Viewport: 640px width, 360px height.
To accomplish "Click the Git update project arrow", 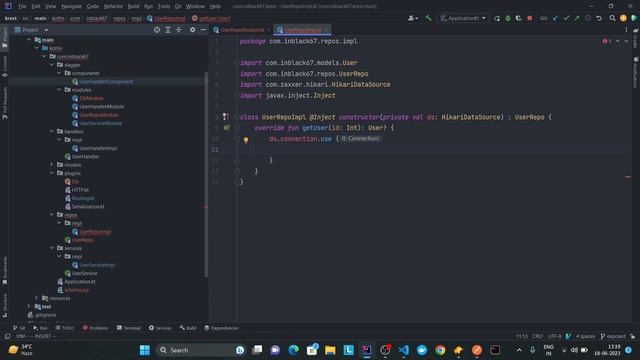I will (x=555, y=18).
